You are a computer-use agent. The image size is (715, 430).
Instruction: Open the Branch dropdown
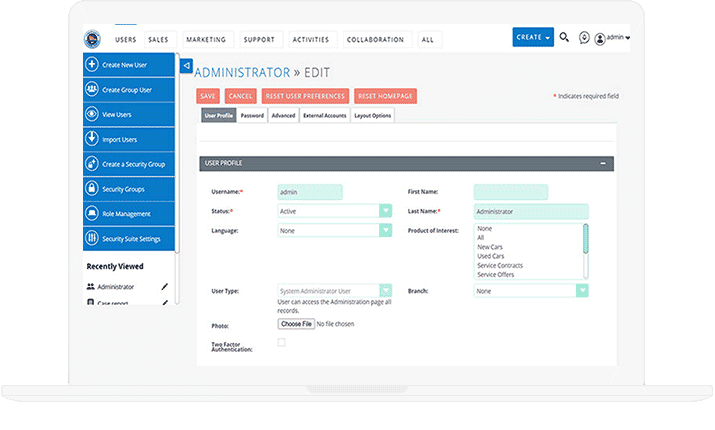[x=581, y=291]
